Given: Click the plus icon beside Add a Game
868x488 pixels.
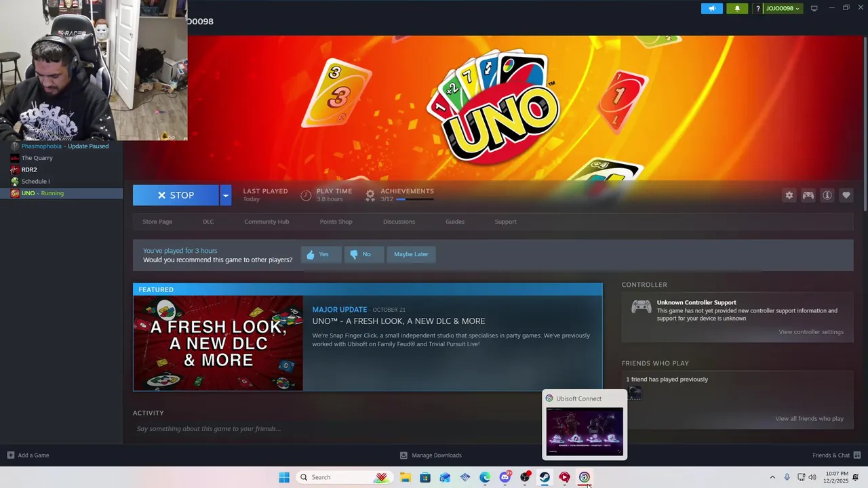Looking at the screenshot, I should coord(10,455).
